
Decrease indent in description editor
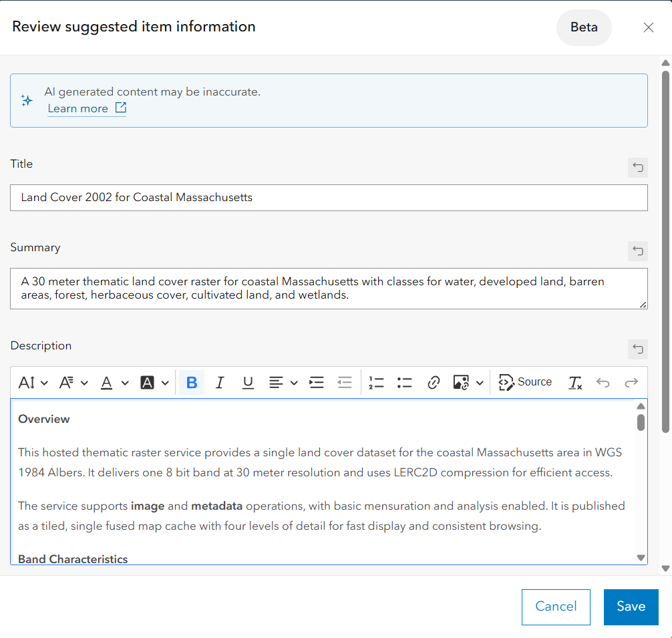pos(345,382)
